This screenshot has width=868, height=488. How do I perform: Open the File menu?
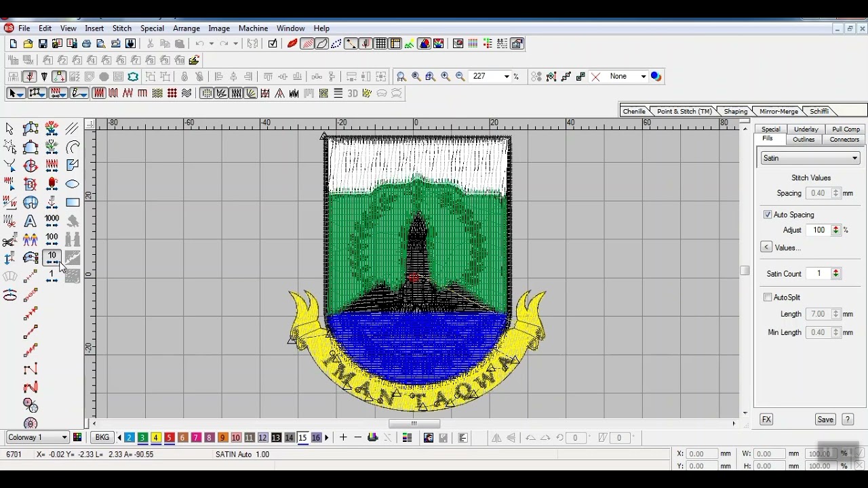(24, 28)
